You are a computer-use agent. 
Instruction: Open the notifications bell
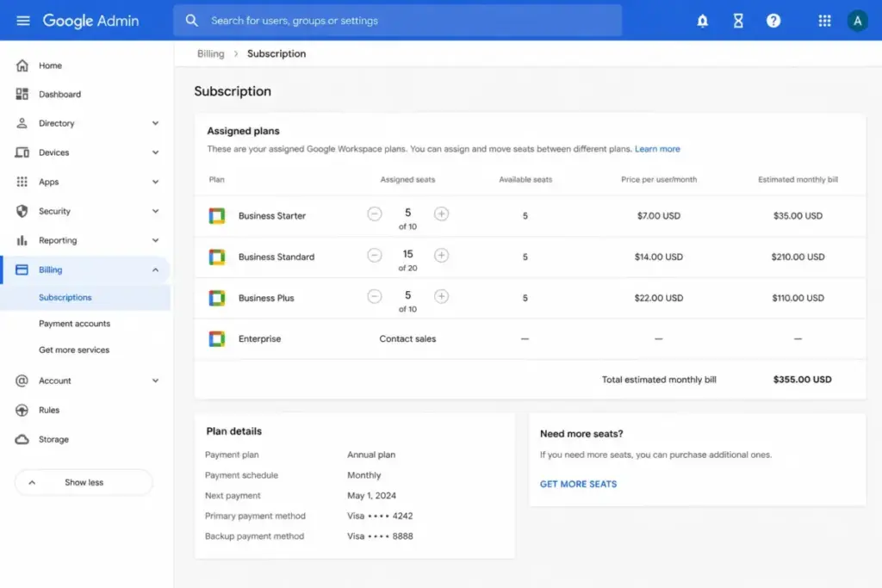pos(702,21)
